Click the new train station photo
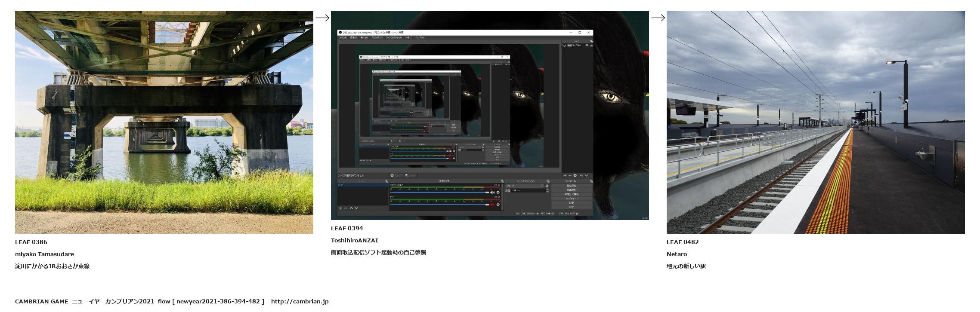Image resolution: width=980 pixels, height=312 pixels. (815, 122)
